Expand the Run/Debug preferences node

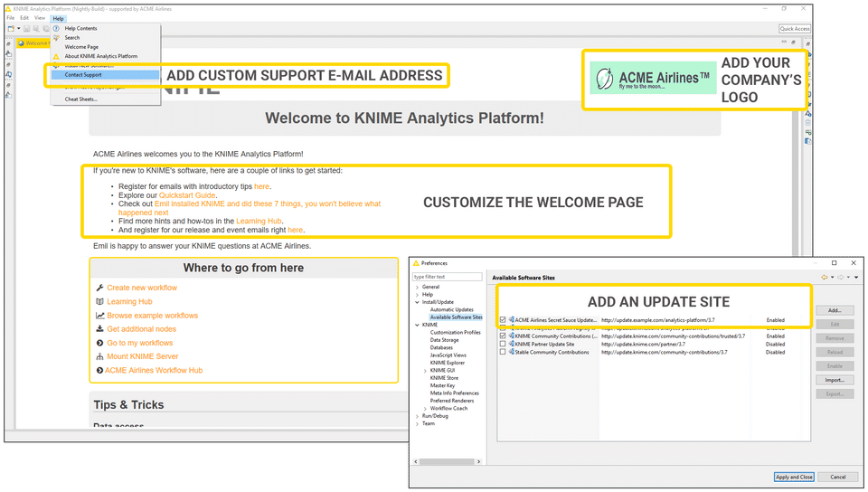(x=417, y=416)
